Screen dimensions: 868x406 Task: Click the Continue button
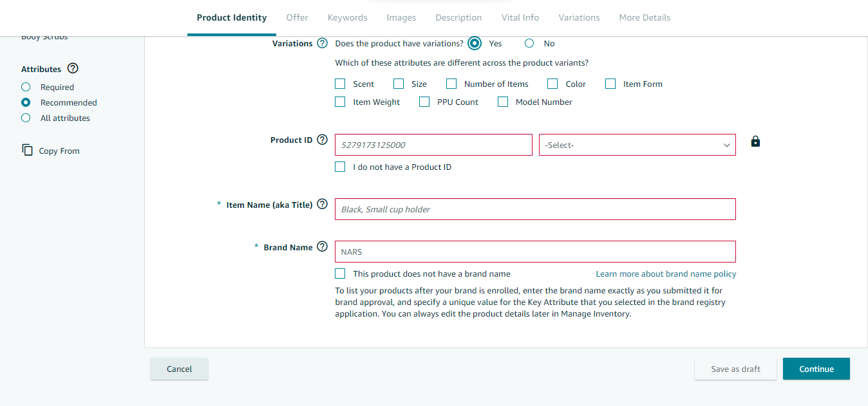click(816, 369)
